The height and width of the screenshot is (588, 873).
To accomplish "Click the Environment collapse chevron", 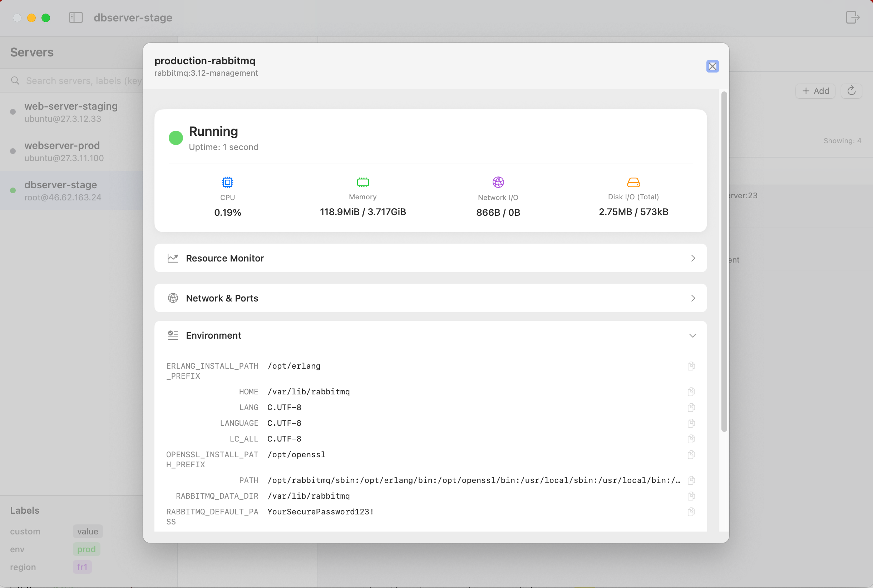I will tap(692, 336).
